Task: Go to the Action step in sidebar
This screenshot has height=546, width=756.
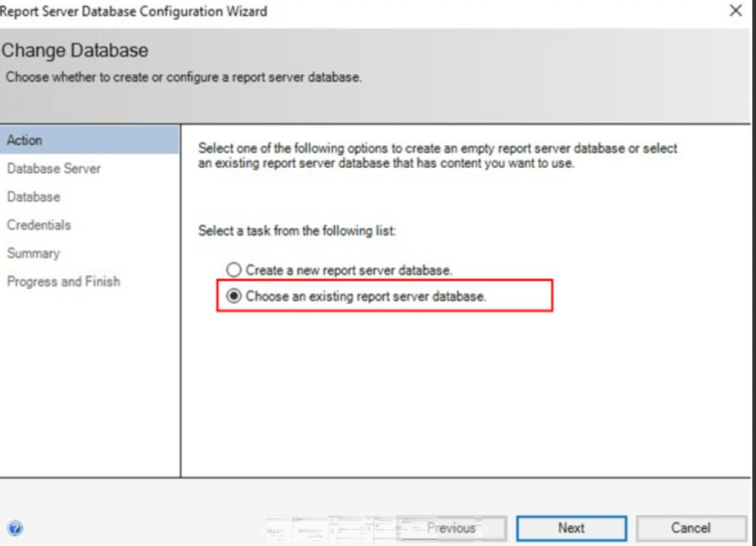Action: tap(25, 140)
